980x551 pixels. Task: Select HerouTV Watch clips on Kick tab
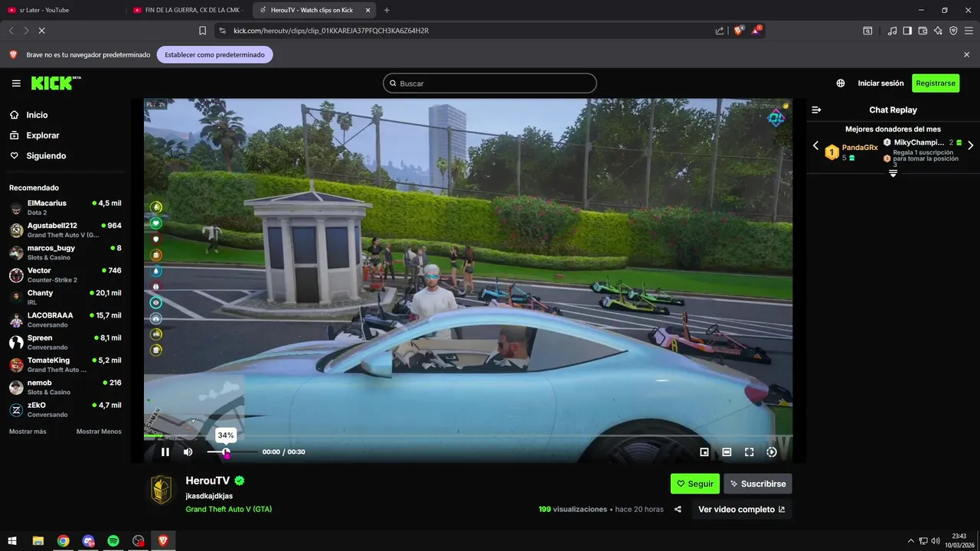click(314, 10)
